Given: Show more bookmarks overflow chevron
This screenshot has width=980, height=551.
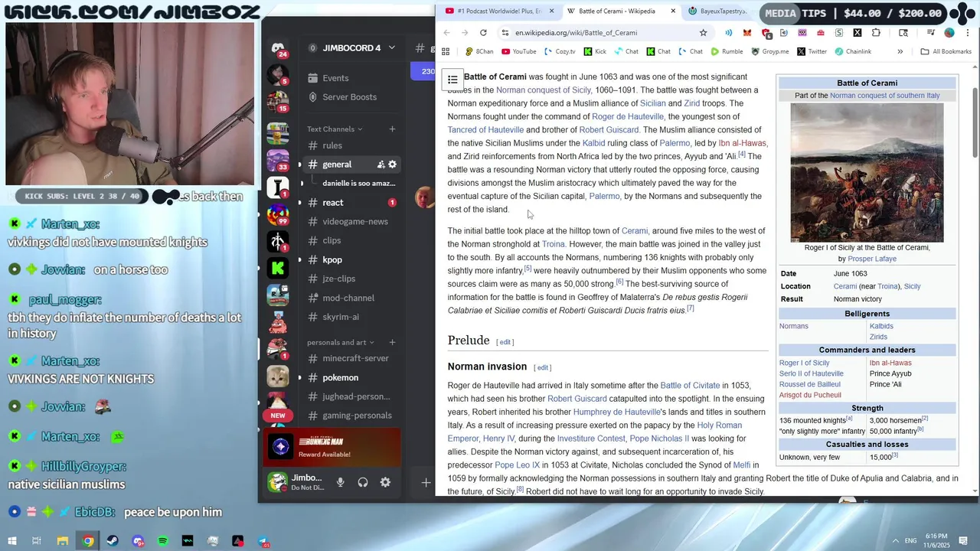Looking at the screenshot, I should pos(900,51).
